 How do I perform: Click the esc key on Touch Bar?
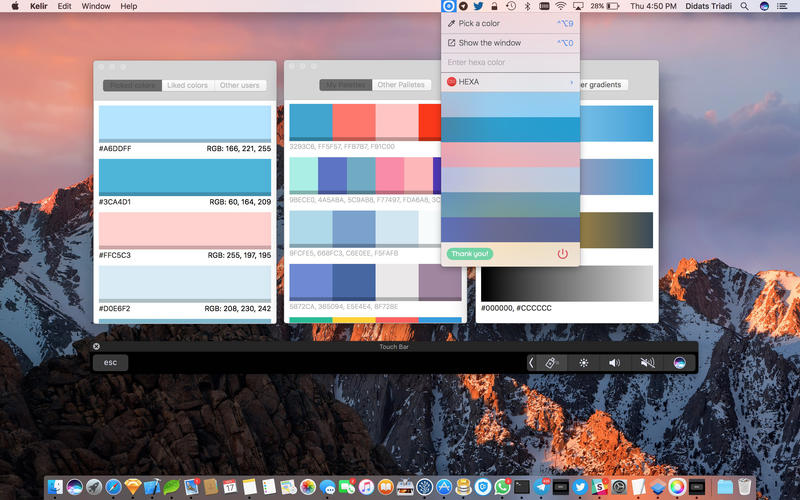pos(110,363)
